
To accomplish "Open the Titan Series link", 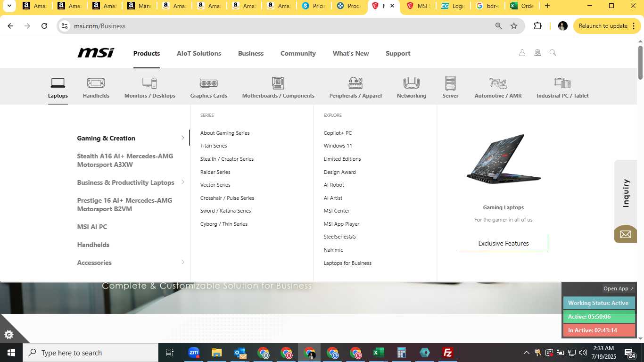I will pos(214,146).
